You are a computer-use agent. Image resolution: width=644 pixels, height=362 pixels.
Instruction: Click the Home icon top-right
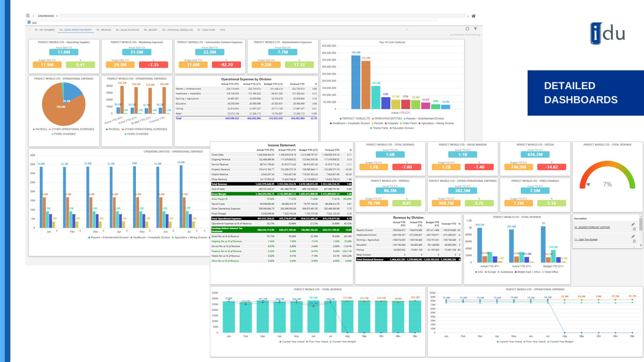[473, 16]
